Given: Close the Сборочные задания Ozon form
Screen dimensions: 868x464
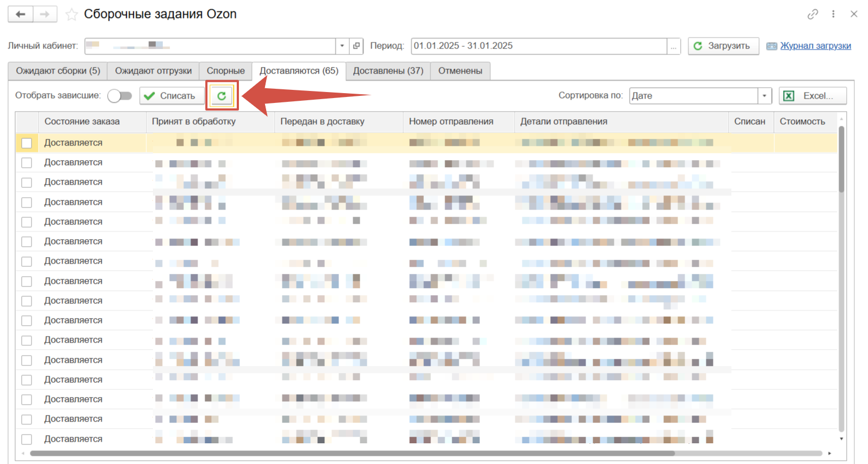Looking at the screenshot, I should pyautogui.click(x=854, y=14).
